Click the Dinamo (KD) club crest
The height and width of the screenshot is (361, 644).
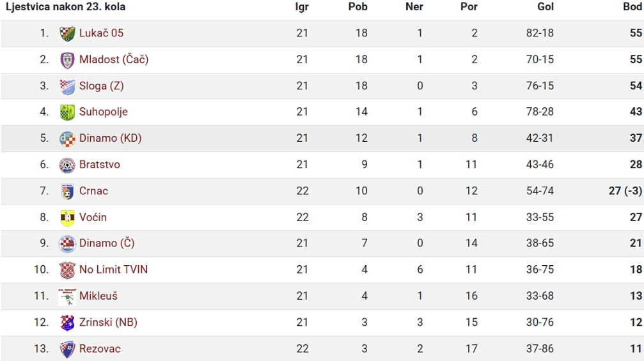tap(67, 139)
